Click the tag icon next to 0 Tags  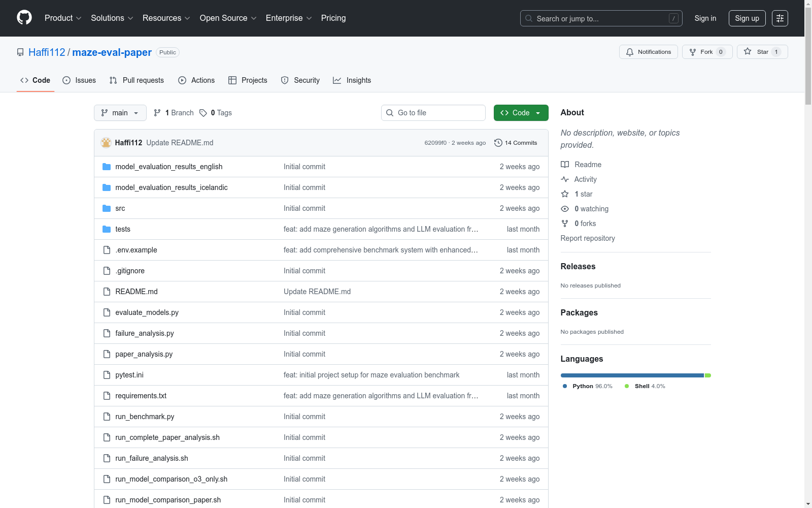tap(203, 113)
